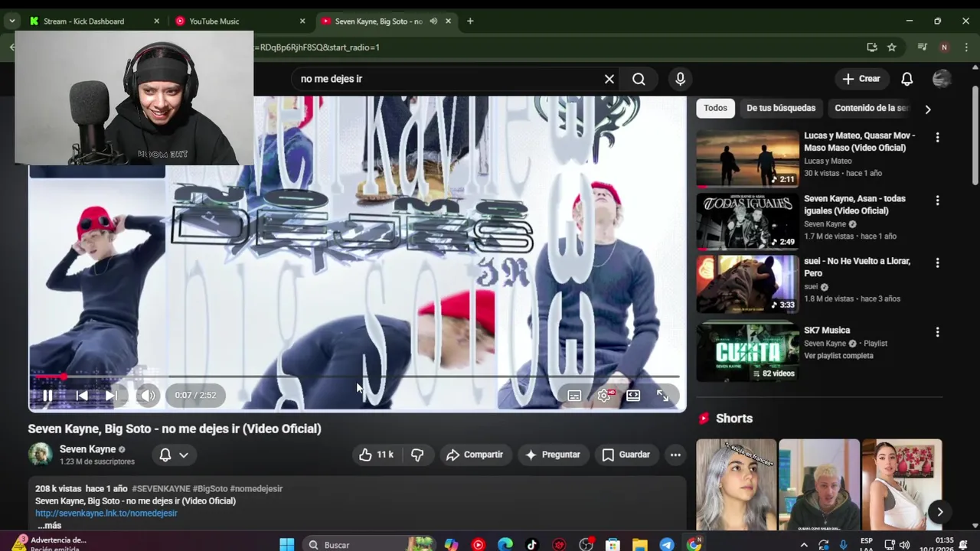The image size is (980, 551).
Task: Open new browser tab
Action: 470,21
